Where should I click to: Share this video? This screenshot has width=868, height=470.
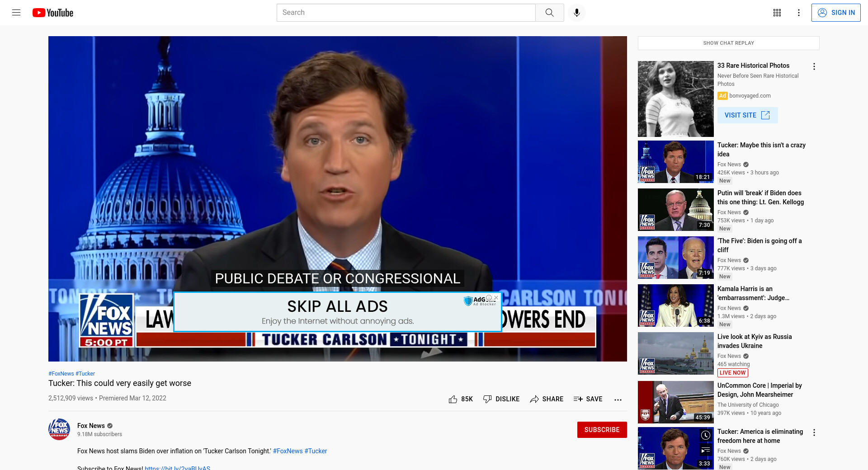pos(547,399)
